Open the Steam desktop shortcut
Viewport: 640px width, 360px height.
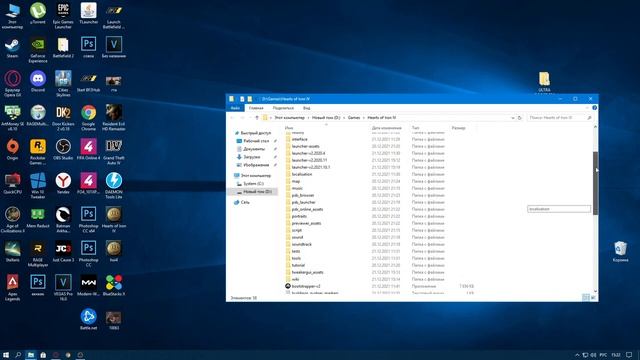(12, 48)
